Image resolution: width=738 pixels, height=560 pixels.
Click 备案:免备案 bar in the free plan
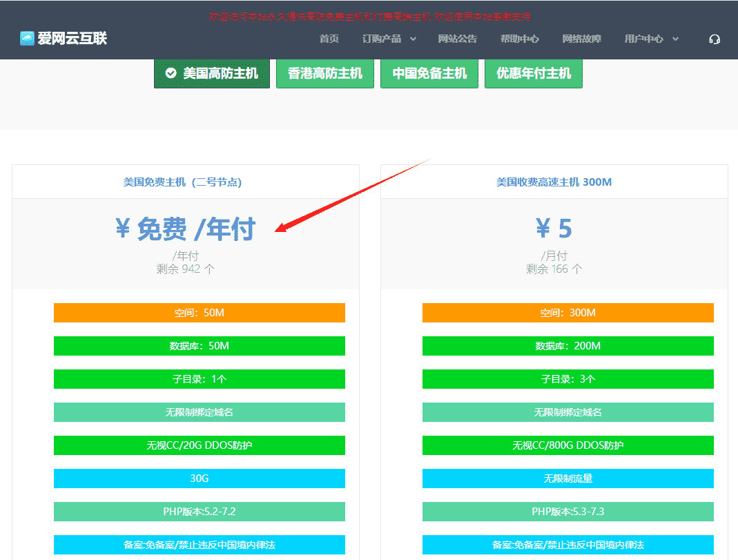pyautogui.click(x=199, y=545)
